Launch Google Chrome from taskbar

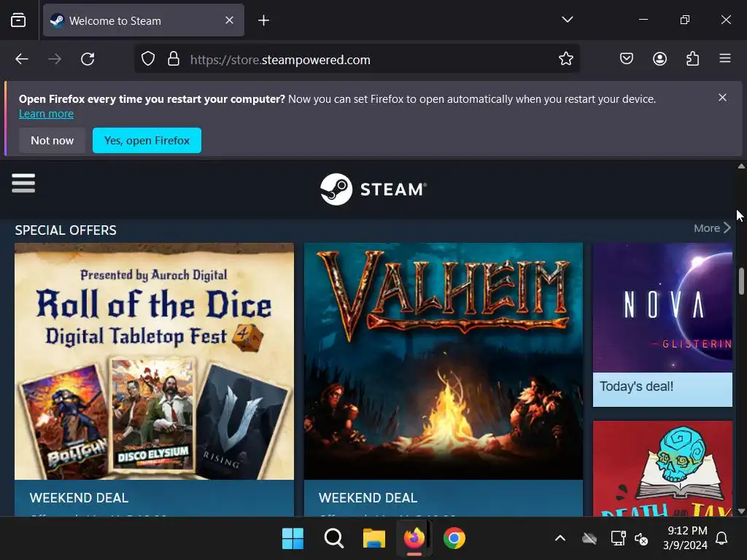tap(454, 539)
